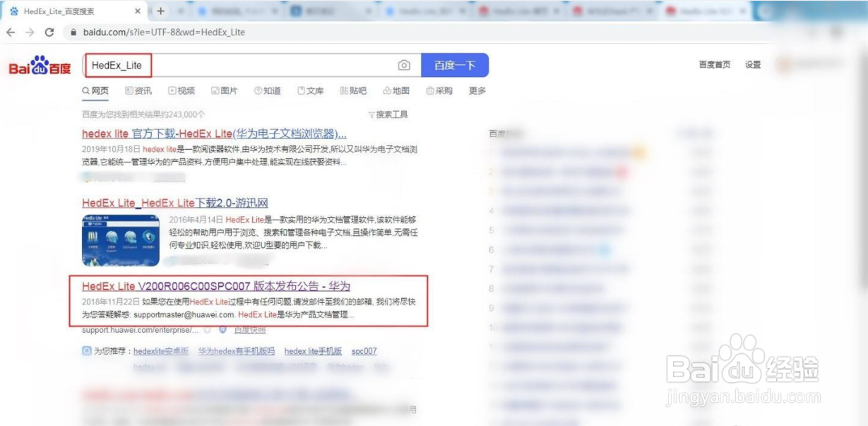This screenshot has height=426, width=868.
Task: Click suggested search hedexlite安卓版
Action: point(161,351)
